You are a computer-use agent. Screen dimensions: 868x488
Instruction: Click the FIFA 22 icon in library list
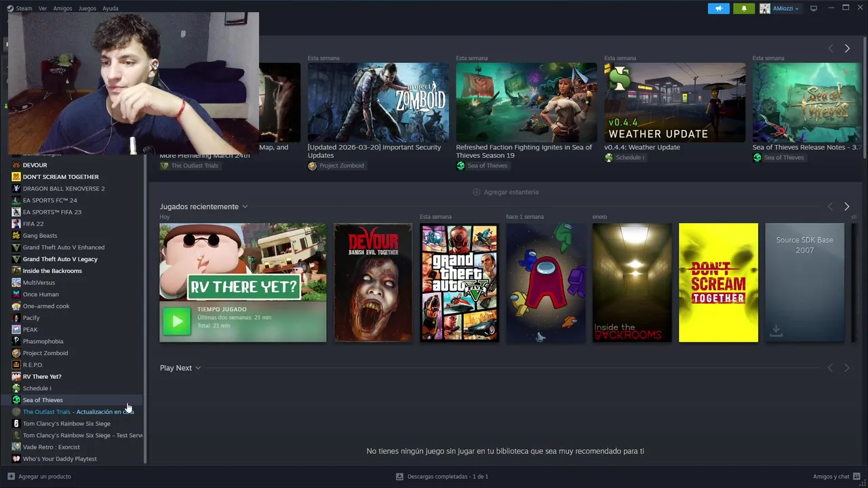point(16,224)
